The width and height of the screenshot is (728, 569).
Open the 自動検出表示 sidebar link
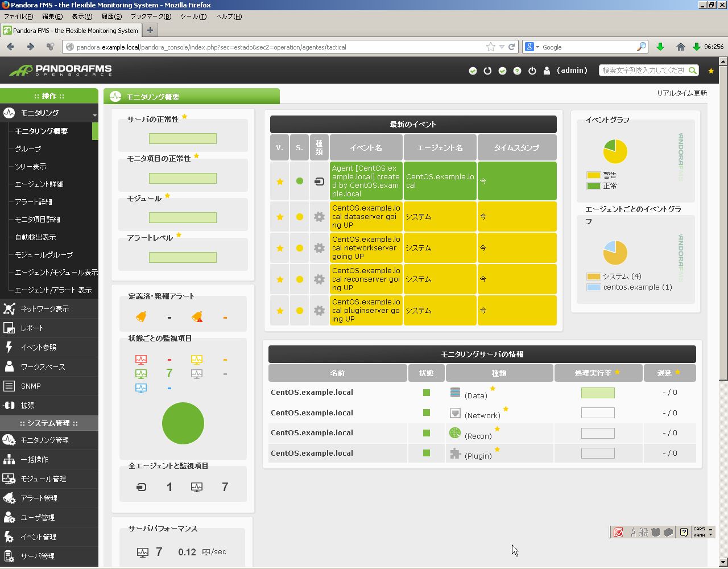click(35, 237)
